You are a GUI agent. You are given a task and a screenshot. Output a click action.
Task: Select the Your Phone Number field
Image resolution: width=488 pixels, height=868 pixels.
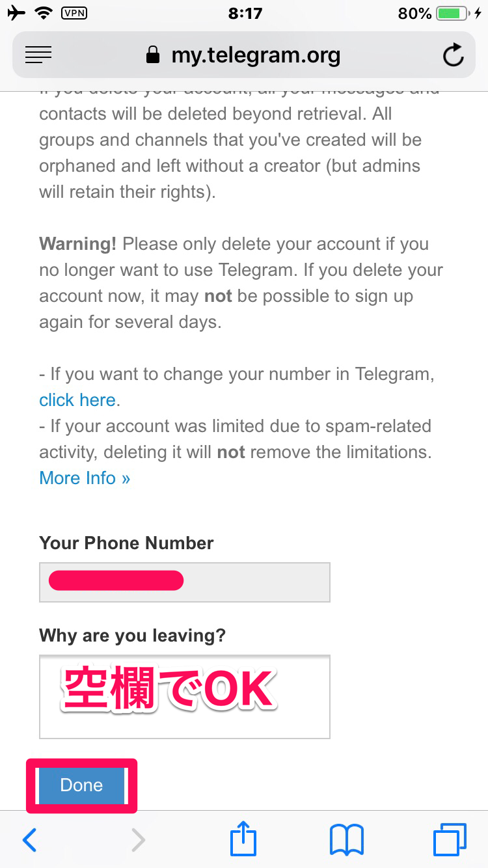coord(184,582)
